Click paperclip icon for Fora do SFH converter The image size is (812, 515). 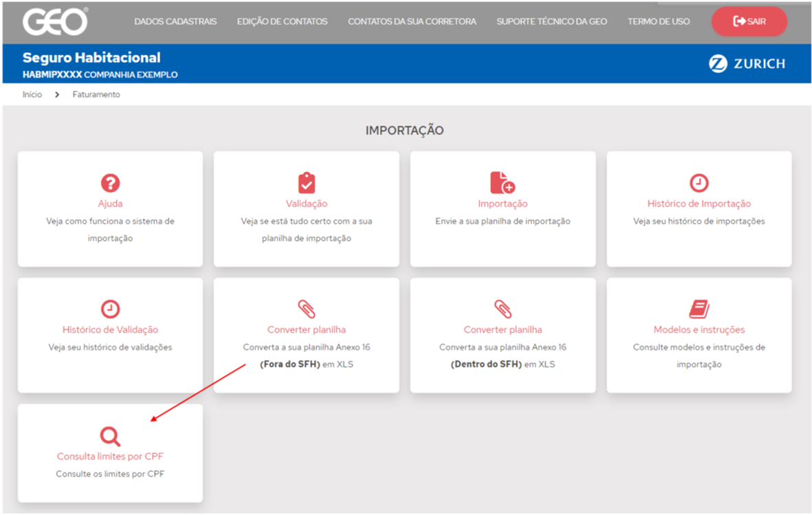pyautogui.click(x=307, y=309)
